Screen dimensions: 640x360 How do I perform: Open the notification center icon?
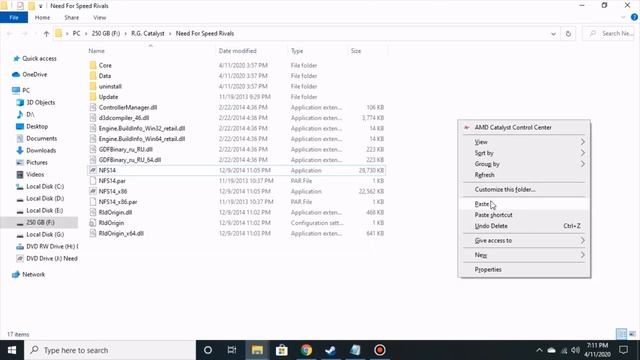[x=623, y=350]
